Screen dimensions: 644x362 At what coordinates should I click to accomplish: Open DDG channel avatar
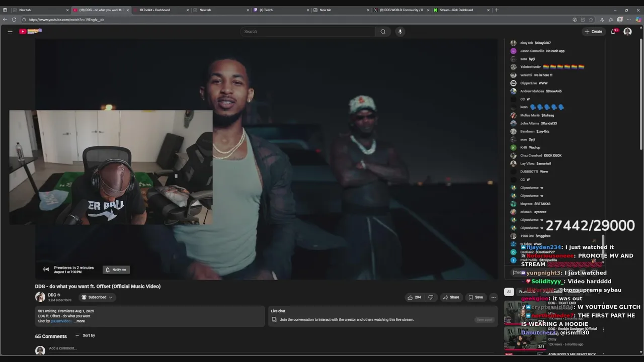(40, 297)
